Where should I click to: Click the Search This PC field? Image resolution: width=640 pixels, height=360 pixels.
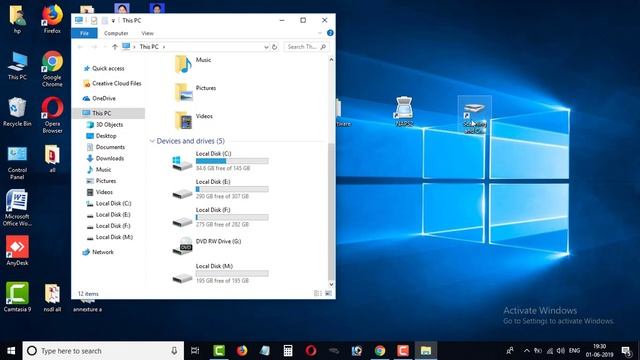(x=306, y=47)
